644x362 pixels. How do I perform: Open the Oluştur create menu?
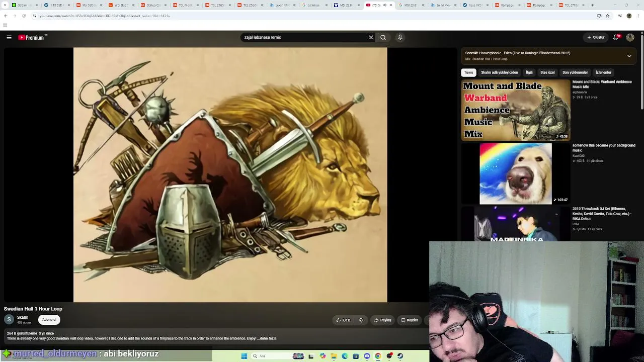click(596, 37)
